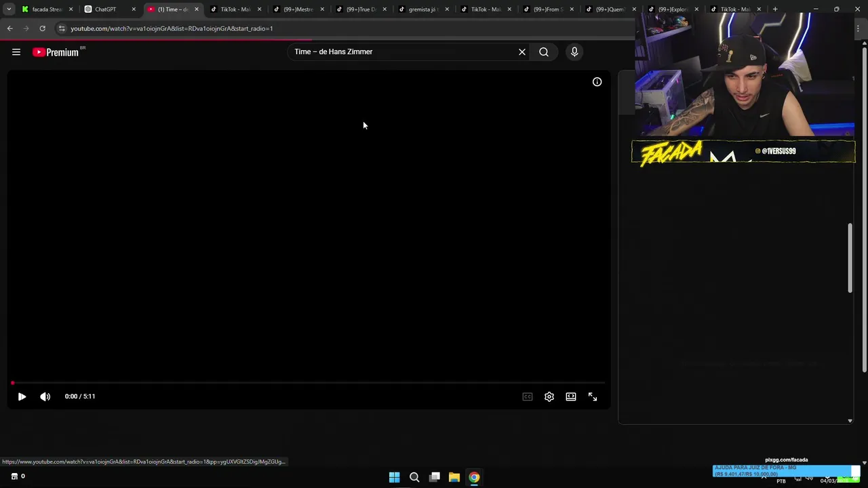The image size is (868, 488).
Task: Play the video
Action: (22, 396)
